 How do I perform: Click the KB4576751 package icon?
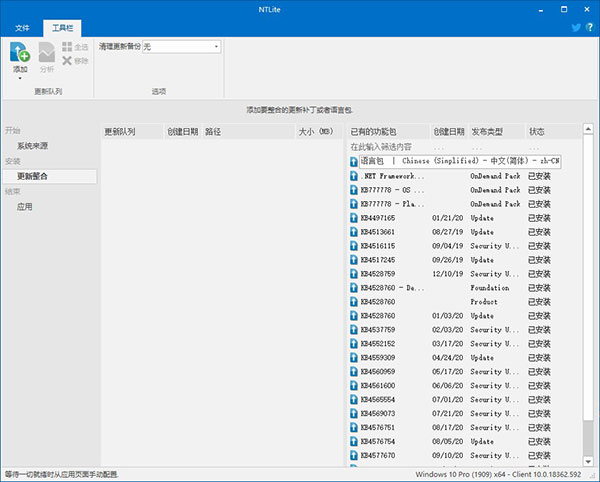pos(354,427)
